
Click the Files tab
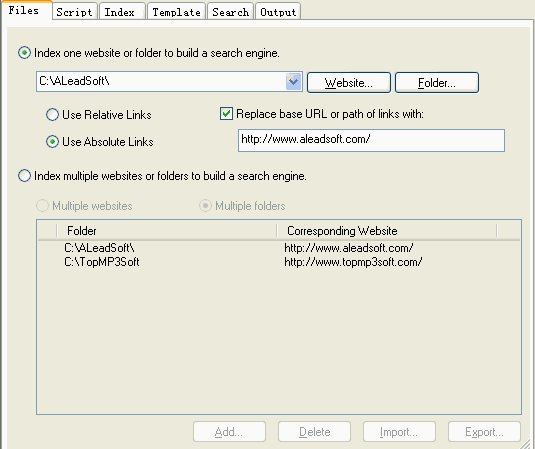pos(26,11)
